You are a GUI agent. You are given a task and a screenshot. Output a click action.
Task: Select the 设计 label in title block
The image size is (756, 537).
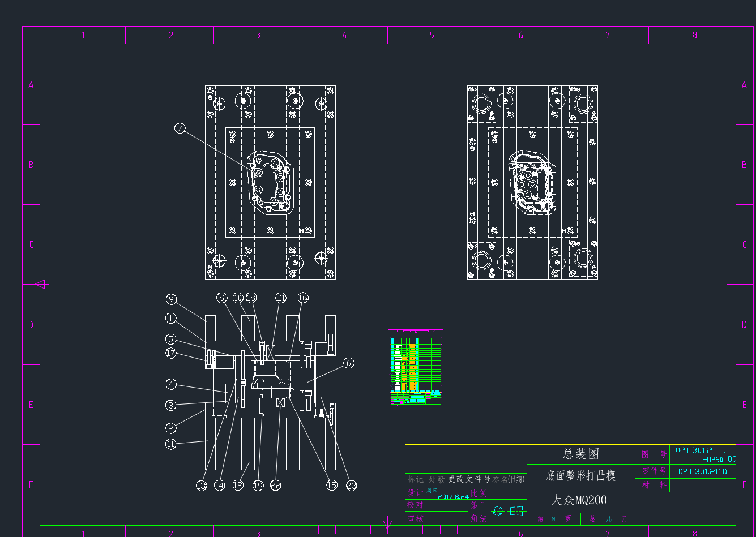coord(415,493)
